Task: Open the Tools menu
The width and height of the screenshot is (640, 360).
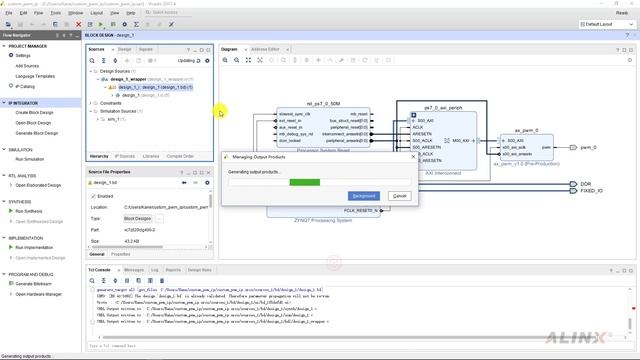Action: tap(56, 13)
